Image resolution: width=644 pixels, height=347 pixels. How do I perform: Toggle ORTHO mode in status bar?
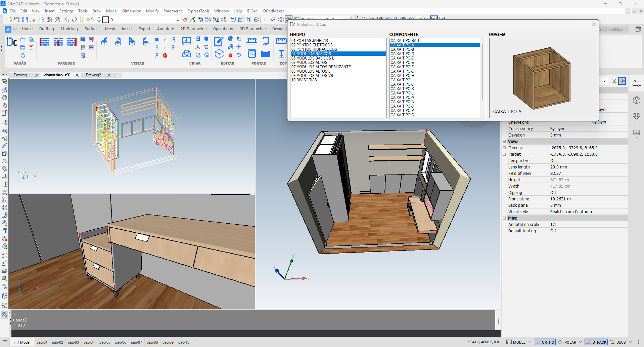point(545,342)
